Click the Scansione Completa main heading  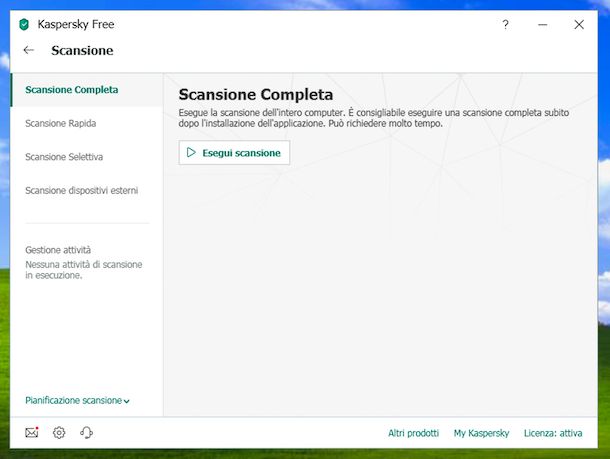[x=256, y=95]
